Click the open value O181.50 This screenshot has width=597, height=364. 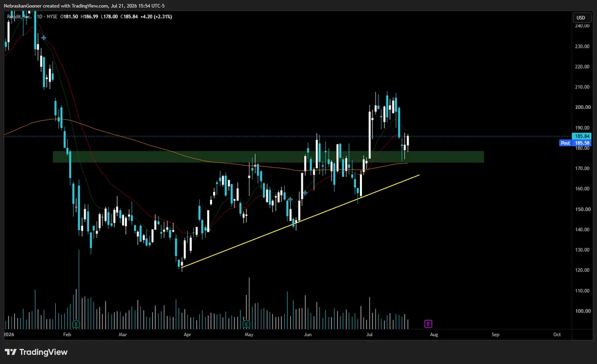tap(69, 17)
